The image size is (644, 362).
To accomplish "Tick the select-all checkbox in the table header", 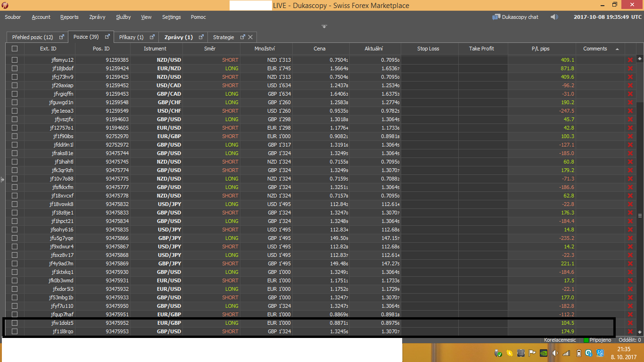I will 15,49.
